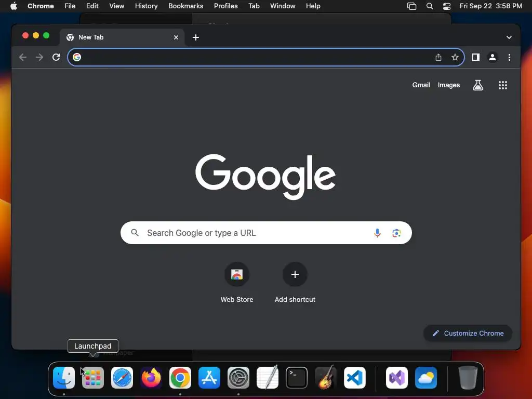
Task: Open the Tab menu
Action: pos(254,6)
